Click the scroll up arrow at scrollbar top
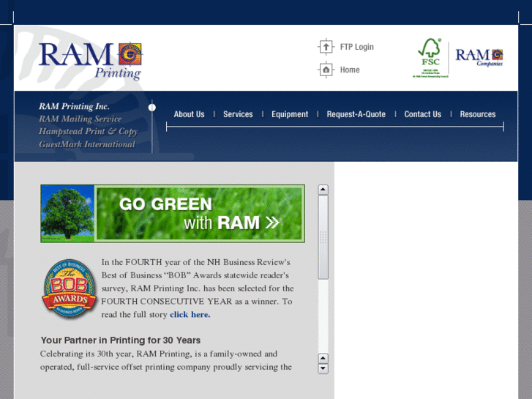 tap(323, 190)
